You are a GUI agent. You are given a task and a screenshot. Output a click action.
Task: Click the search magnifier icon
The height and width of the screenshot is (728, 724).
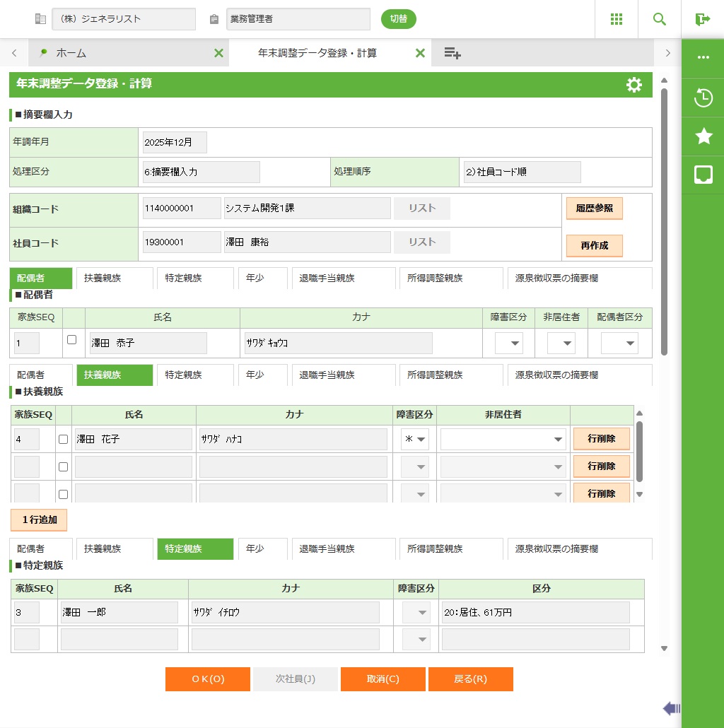pyautogui.click(x=660, y=19)
